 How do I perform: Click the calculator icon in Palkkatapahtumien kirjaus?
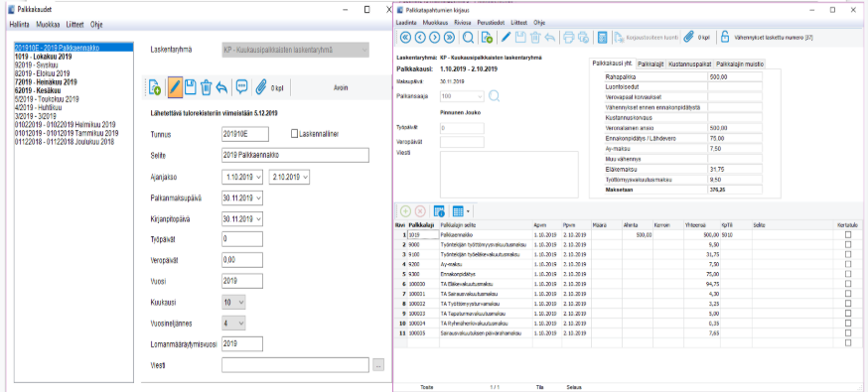(x=602, y=38)
